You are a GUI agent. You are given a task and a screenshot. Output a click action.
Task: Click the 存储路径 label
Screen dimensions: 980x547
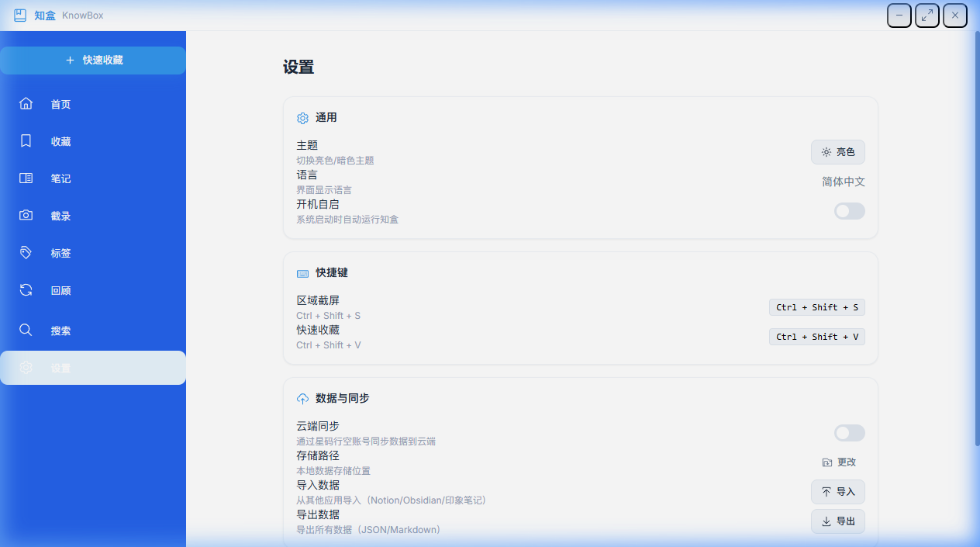tap(318, 455)
